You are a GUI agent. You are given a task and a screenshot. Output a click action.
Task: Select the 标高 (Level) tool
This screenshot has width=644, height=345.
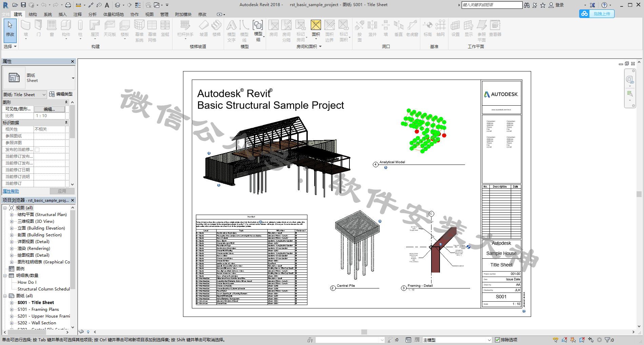tap(428, 28)
